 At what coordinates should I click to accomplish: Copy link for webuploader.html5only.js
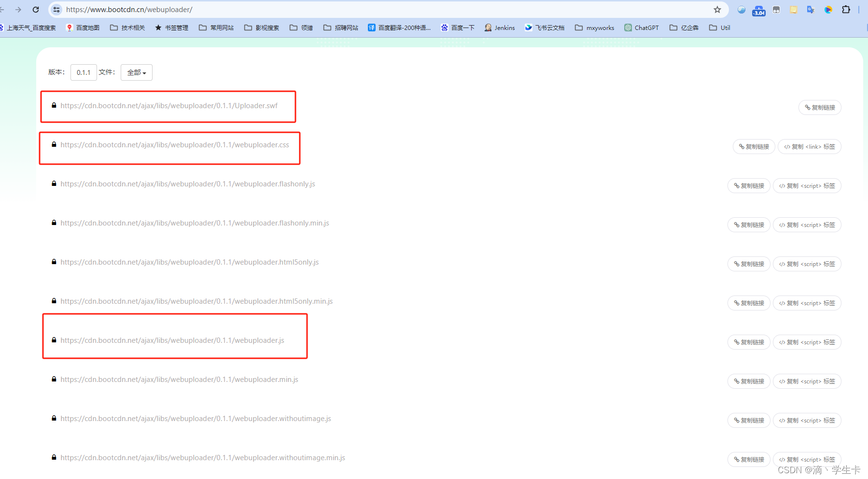pos(749,264)
